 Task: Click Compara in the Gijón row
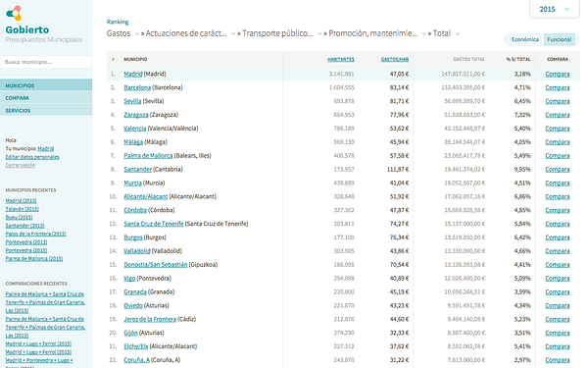[x=558, y=333]
